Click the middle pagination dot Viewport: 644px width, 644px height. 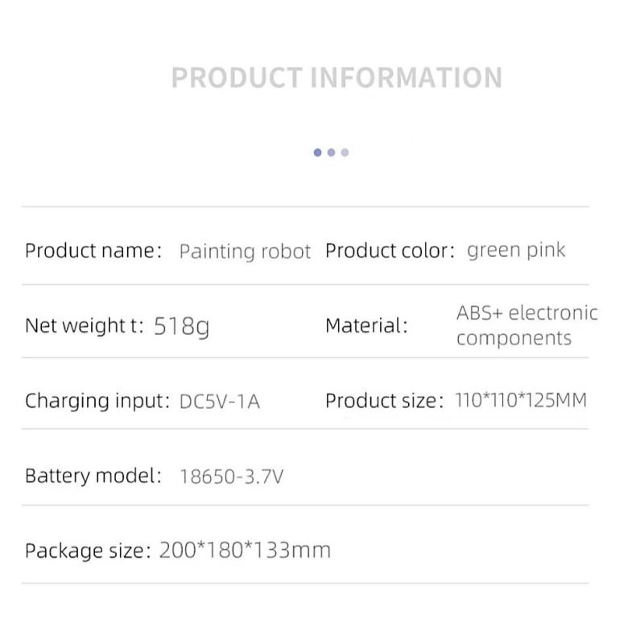[x=331, y=152]
